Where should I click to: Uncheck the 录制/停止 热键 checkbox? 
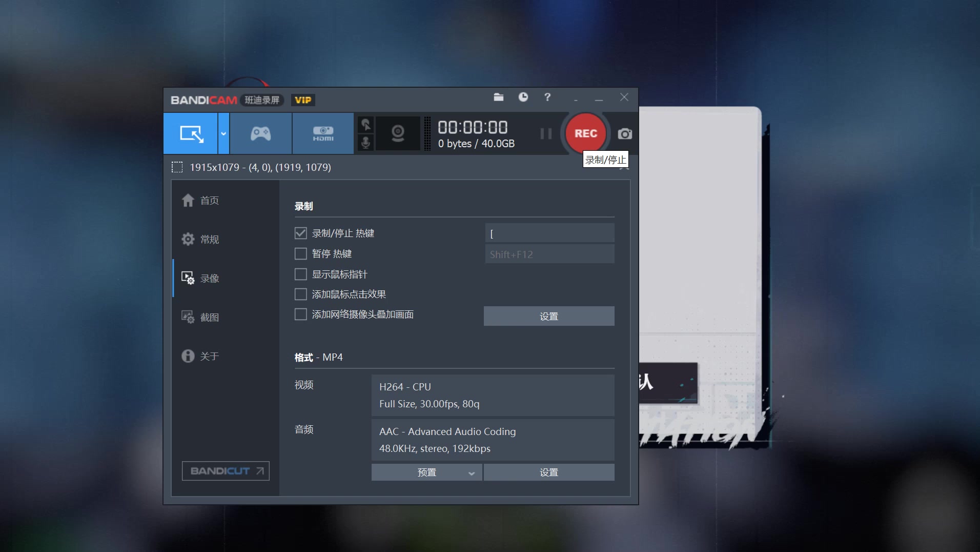[301, 233]
